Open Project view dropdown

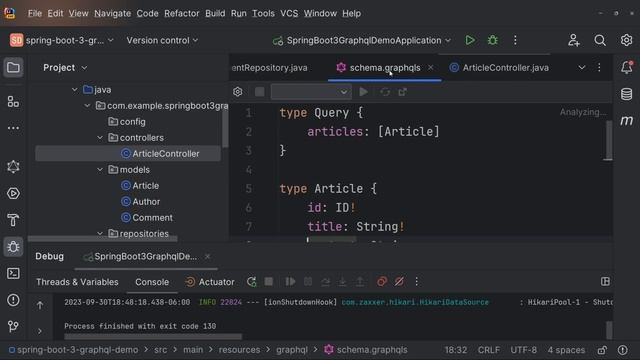click(x=65, y=68)
